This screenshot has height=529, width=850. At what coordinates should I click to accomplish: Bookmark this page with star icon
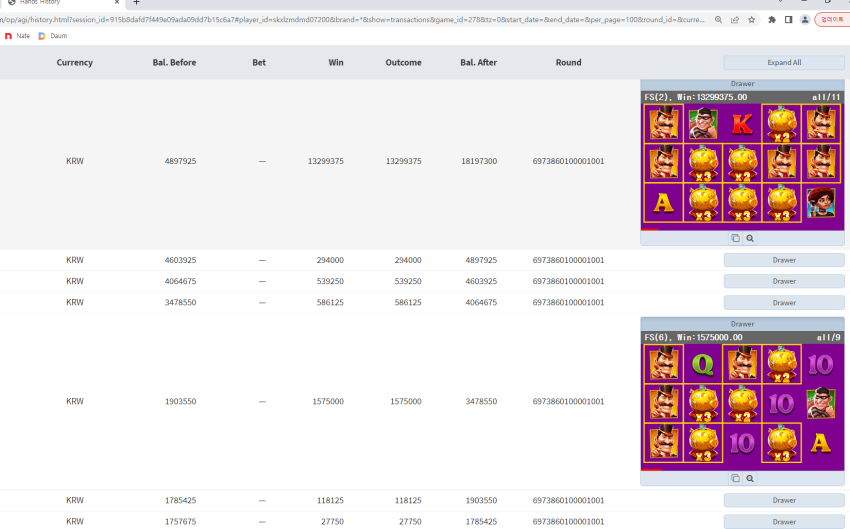click(x=751, y=20)
